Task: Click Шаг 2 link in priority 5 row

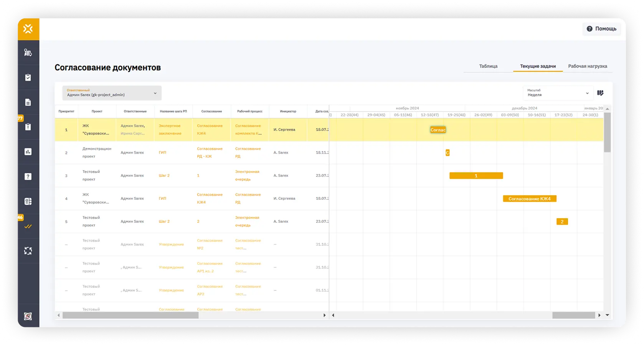Action: click(164, 222)
